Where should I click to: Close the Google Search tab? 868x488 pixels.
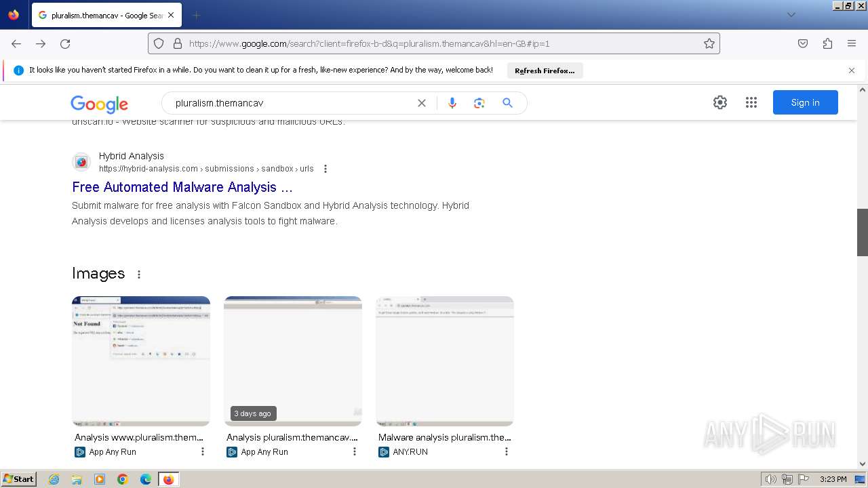(170, 15)
